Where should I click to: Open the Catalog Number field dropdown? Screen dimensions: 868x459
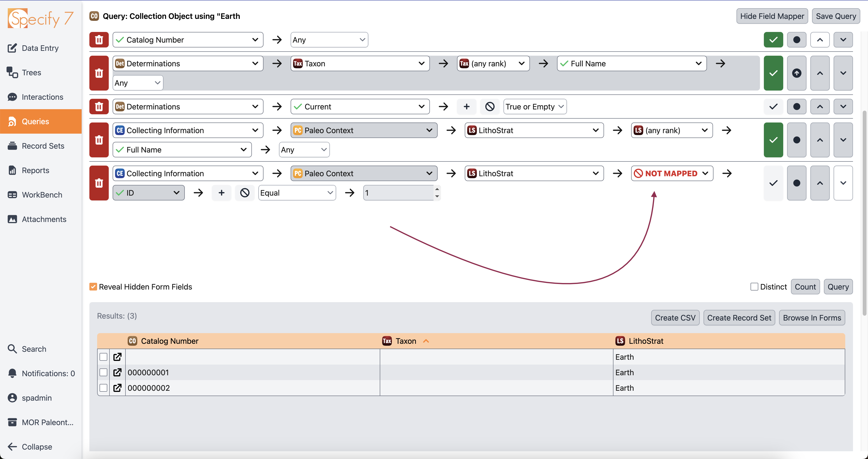point(188,40)
